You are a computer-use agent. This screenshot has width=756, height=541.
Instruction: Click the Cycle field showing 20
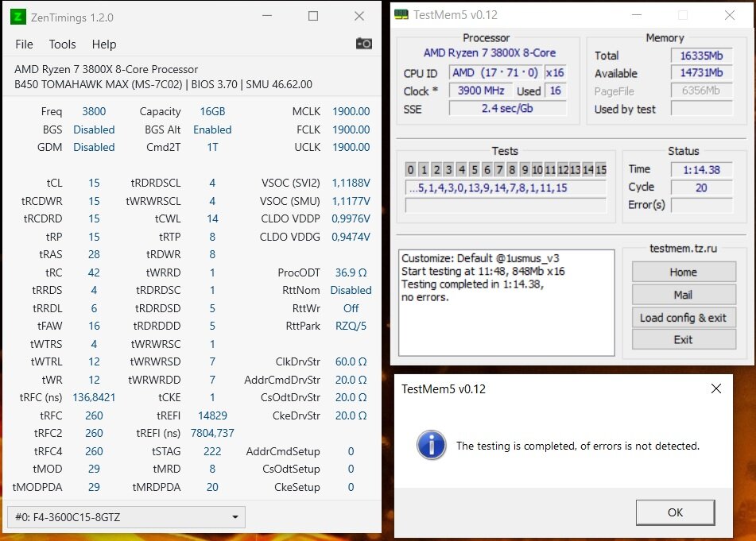(x=701, y=187)
